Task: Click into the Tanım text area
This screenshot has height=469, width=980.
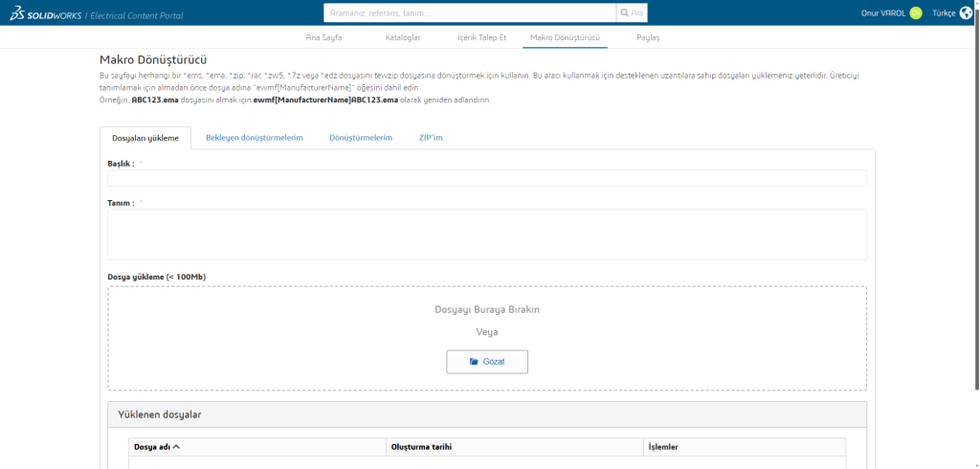Action: 487,234
